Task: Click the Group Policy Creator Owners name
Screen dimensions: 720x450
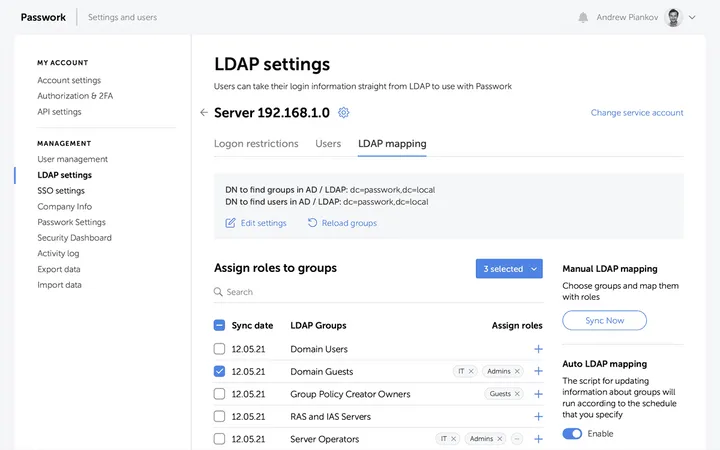Action: click(x=350, y=394)
